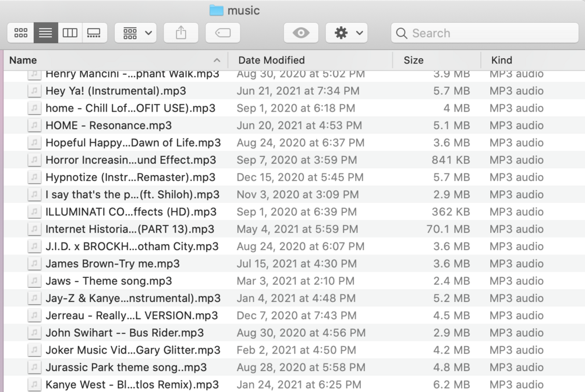The image size is (585, 392).
Task: Sort by Date Modified column header
Action: [310, 60]
